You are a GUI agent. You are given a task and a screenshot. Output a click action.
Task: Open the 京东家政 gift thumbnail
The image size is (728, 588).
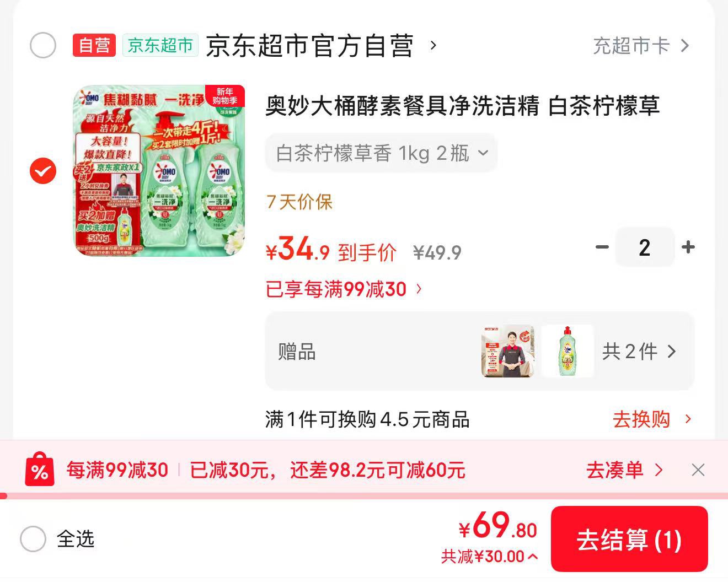[508, 351]
